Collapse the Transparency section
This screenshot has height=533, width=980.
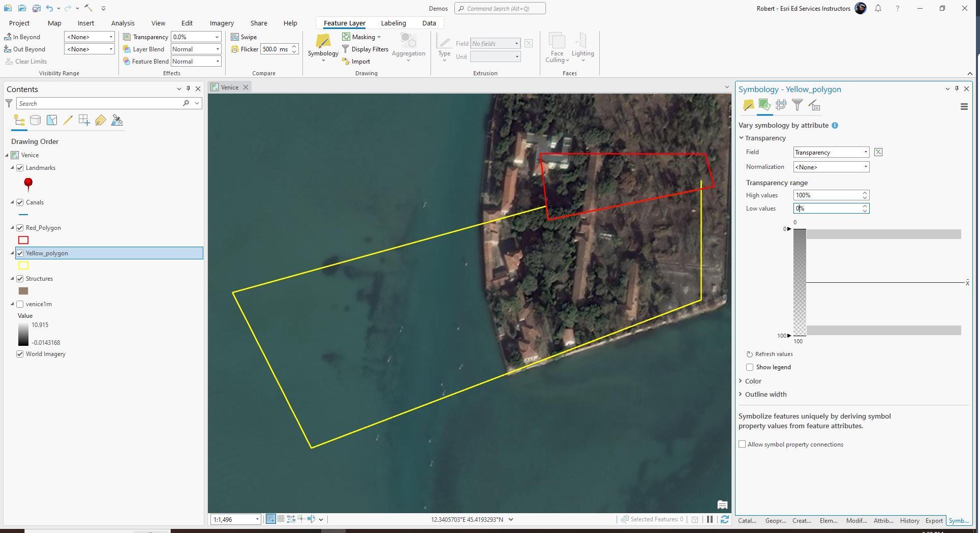coord(742,138)
